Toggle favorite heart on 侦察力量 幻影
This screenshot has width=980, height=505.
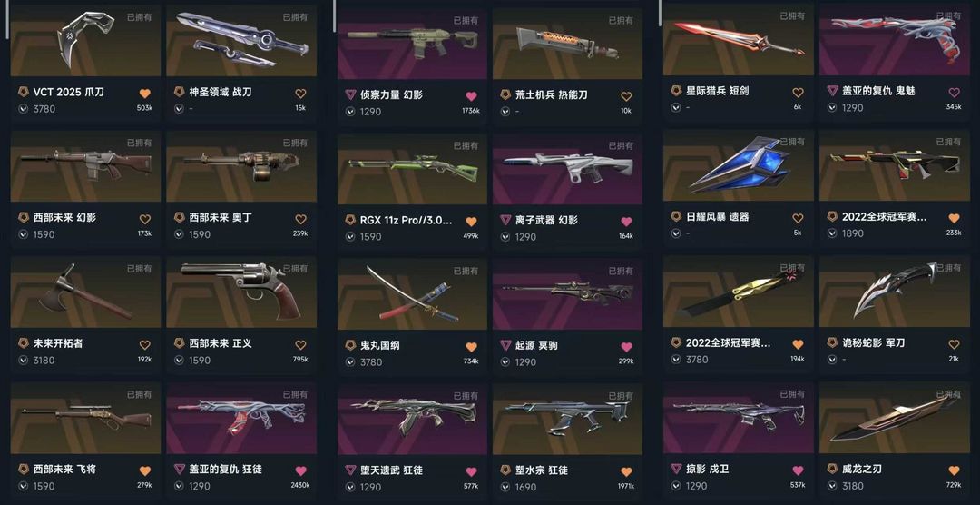pos(471,96)
